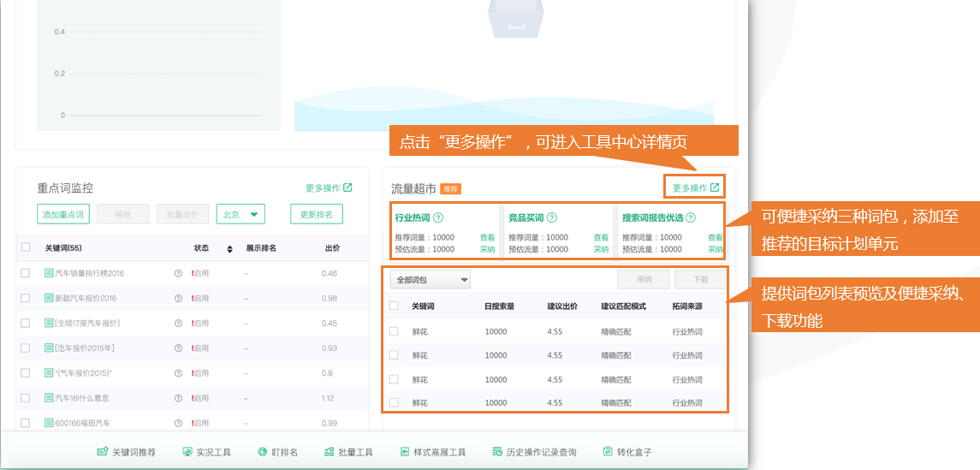Tick the checkbox for "{气车报价2015}"
Screen dimensions: 980x470
[26, 373]
